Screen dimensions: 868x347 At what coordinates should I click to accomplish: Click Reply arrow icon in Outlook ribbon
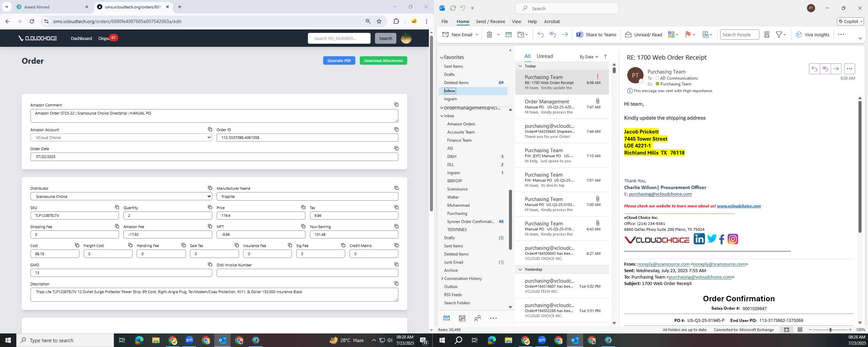coord(540,35)
